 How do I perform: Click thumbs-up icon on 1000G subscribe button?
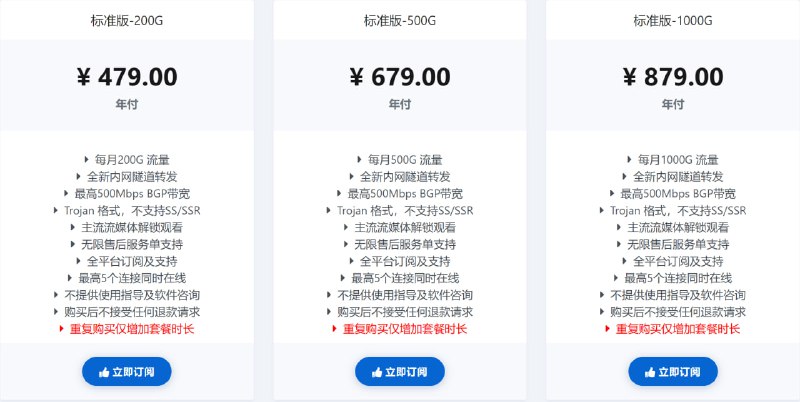650,372
